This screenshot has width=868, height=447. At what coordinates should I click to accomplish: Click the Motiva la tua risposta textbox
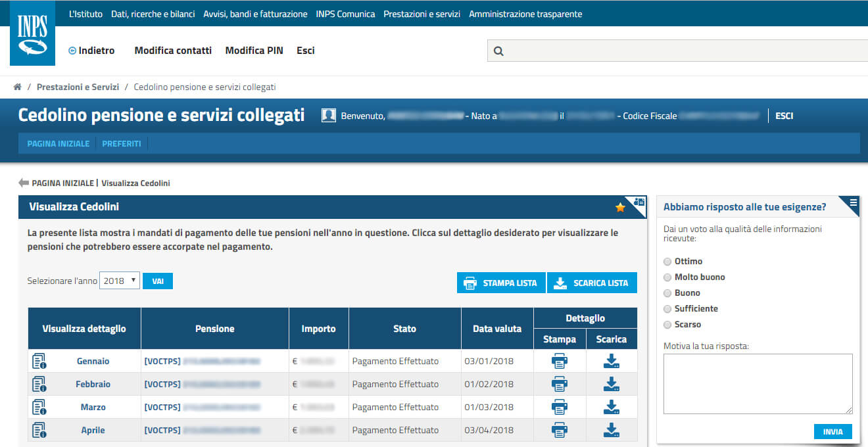pyautogui.click(x=758, y=384)
